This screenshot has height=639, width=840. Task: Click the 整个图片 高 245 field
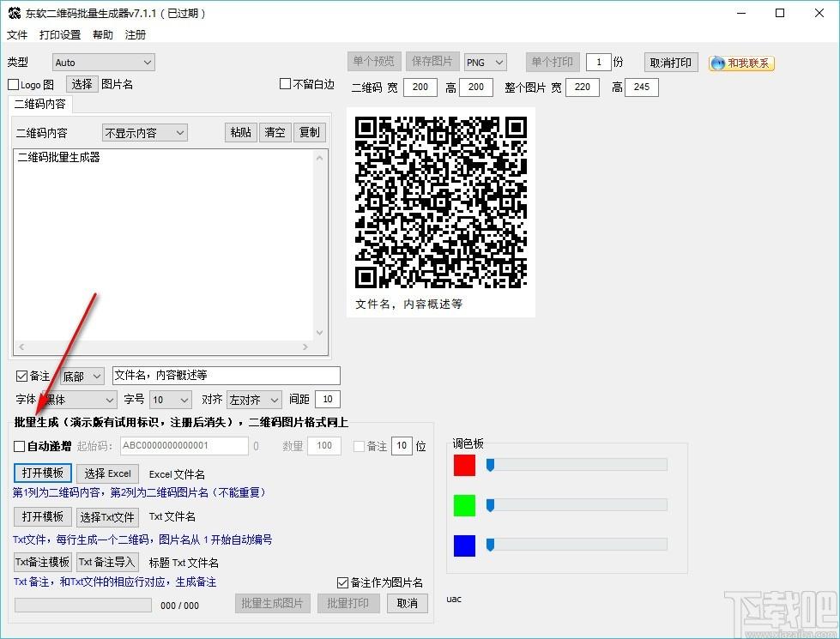pos(642,87)
